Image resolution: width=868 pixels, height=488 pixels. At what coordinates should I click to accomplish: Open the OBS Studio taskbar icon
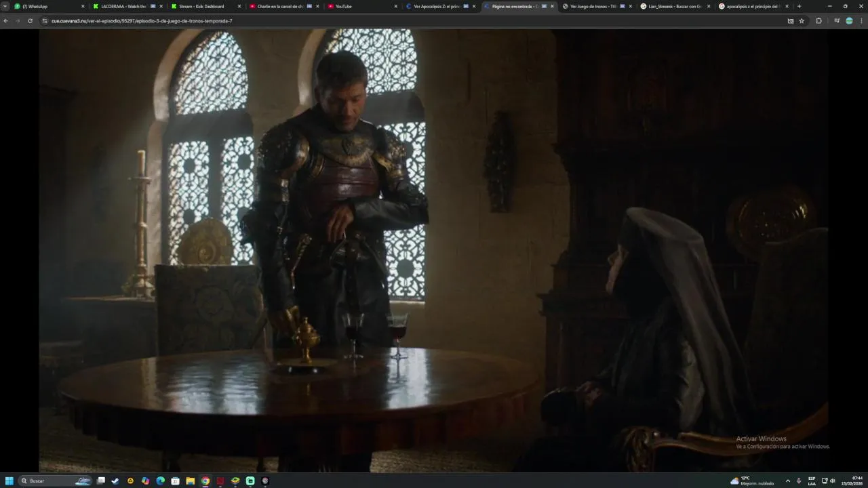coord(265,481)
